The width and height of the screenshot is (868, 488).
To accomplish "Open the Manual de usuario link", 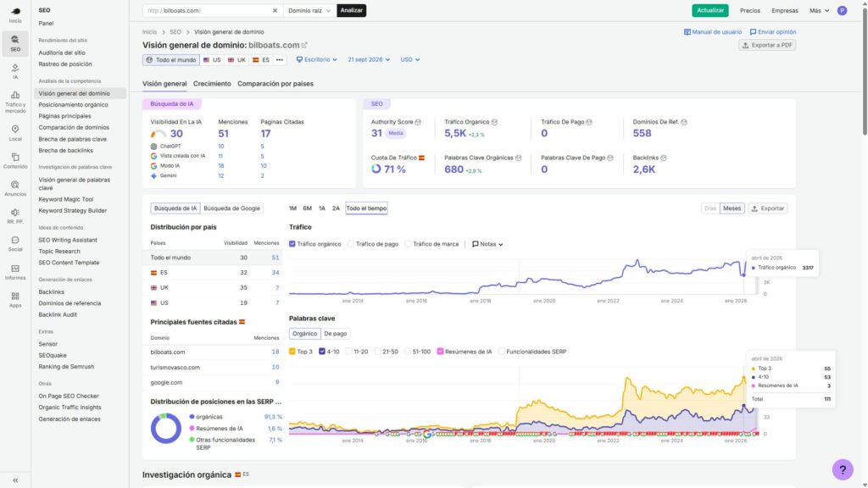I will point(712,32).
